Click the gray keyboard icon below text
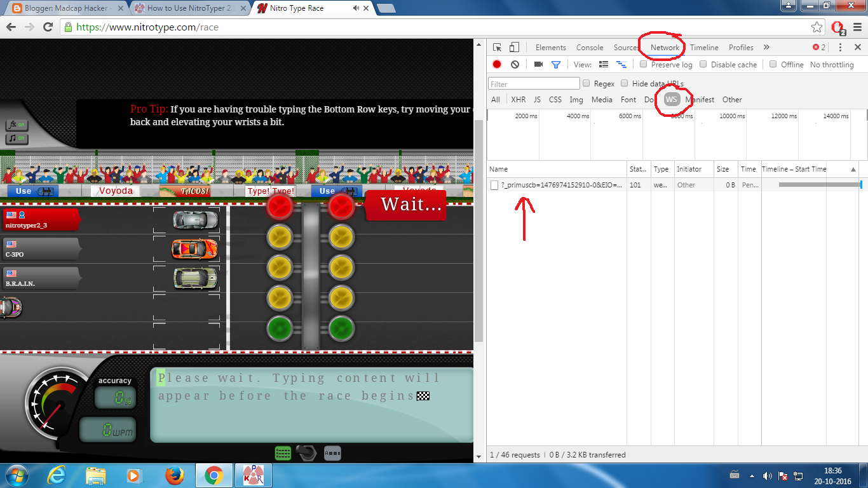The image size is (868, 488). click(333, 453)
